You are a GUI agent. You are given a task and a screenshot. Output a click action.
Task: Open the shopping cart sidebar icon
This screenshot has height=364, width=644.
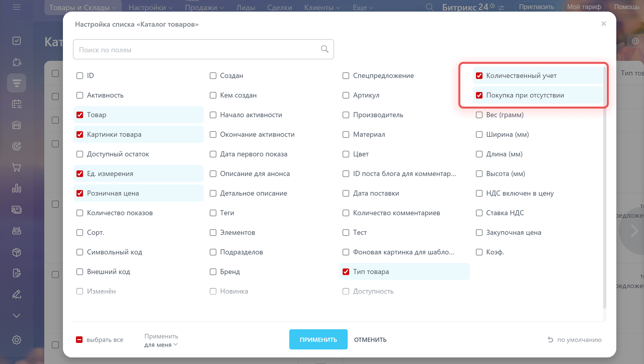point(16,167)
